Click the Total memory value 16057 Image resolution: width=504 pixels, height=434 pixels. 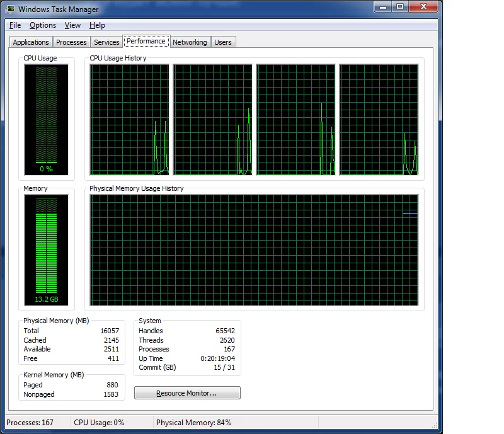coord(110,331)
